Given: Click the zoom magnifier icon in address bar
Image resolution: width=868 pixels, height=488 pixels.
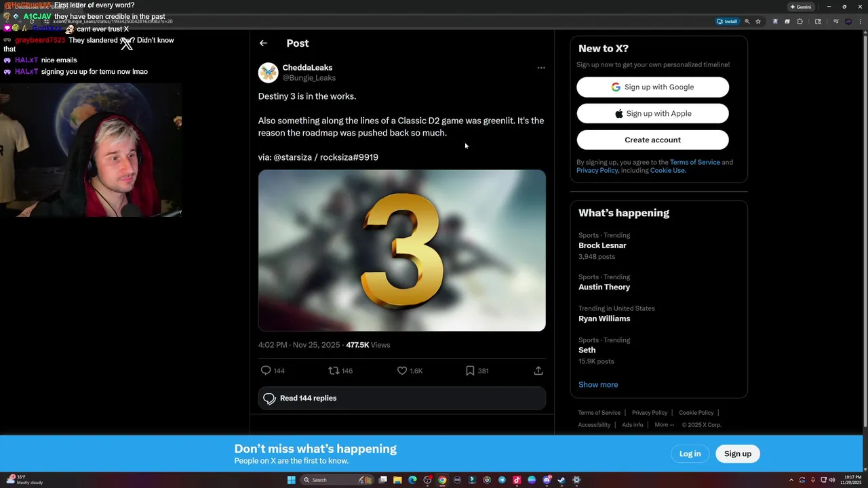Looking at the screenshot, I should 747,21.
